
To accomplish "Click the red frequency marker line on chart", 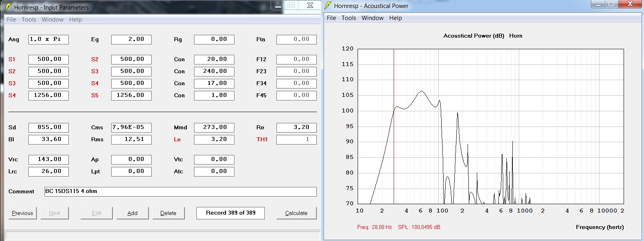I will pos(394,127).
